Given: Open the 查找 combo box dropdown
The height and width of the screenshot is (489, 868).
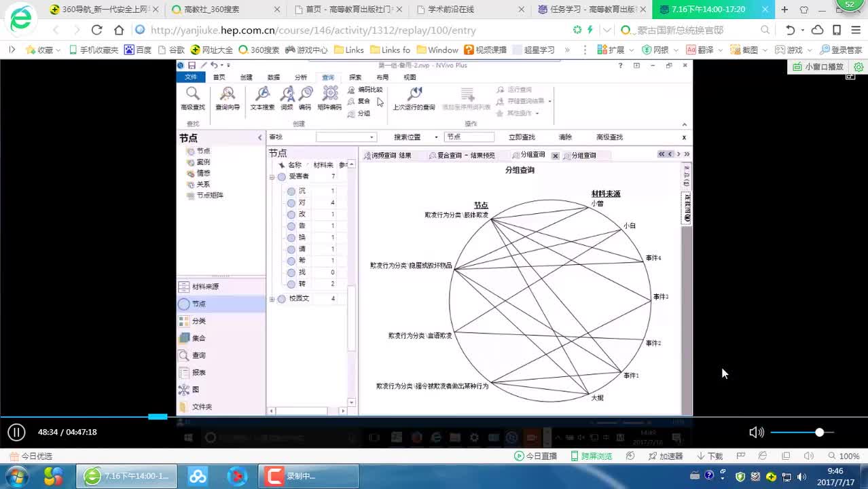Looking at the screenshot, I should pyautogui.click(x=372, y=137).
